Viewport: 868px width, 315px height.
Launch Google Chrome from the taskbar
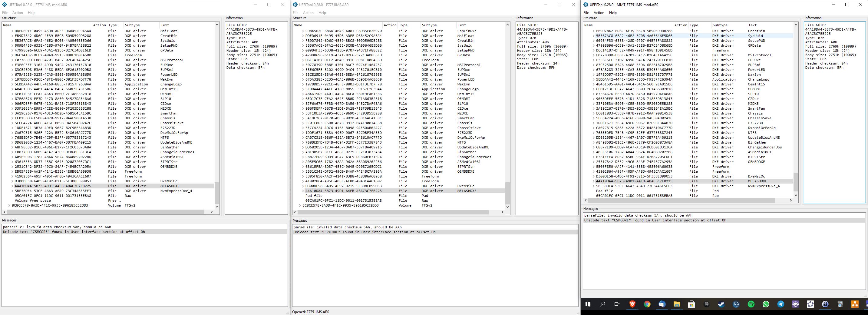click(647, 304)
